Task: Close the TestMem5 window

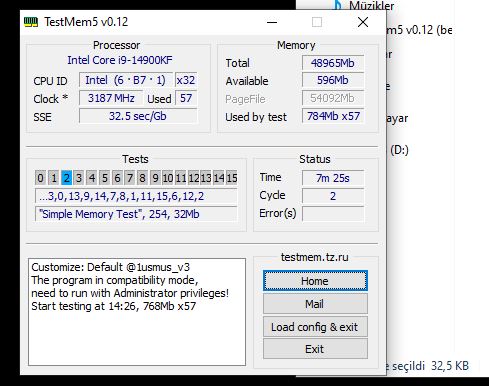Action: pos(363,22)
